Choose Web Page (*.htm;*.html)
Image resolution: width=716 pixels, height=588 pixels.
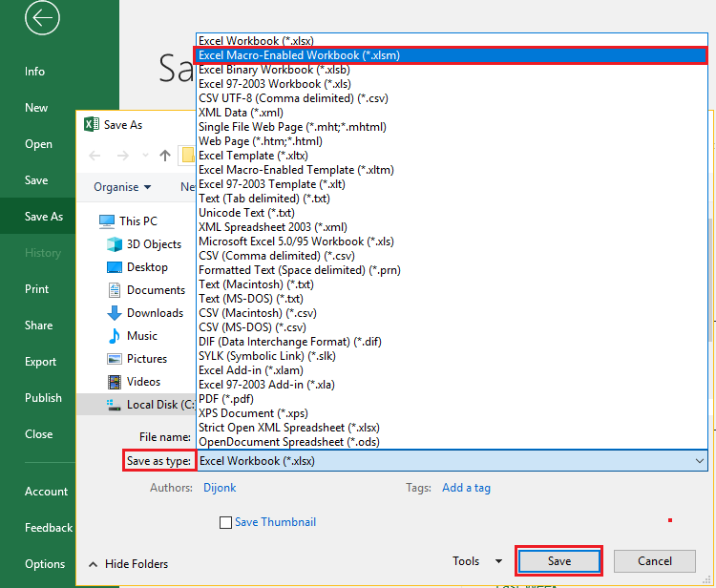point(453,141)
